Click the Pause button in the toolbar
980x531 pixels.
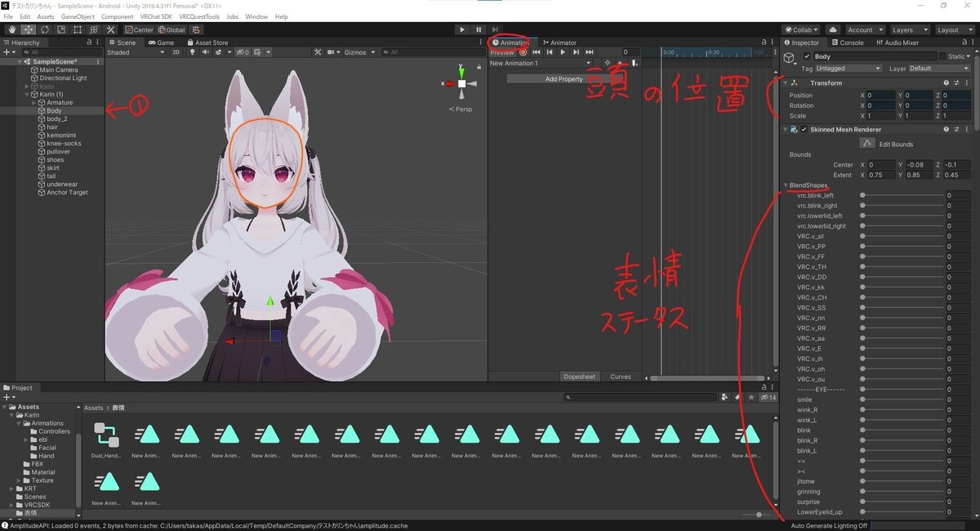pyautogui.click(x=479, y=29)
